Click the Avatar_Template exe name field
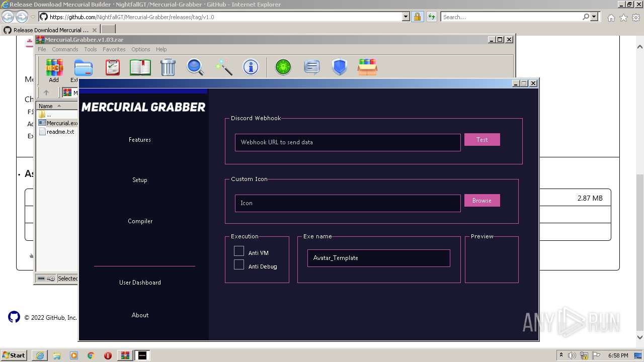644x362 pixels. click(x=378, y=258)
